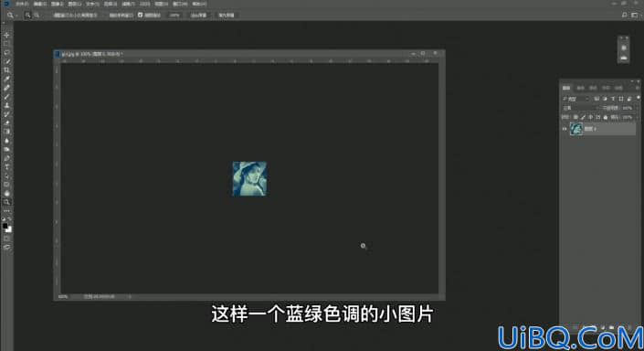
Task: Select the Lasso tool
Action: [x=6, y=53]
